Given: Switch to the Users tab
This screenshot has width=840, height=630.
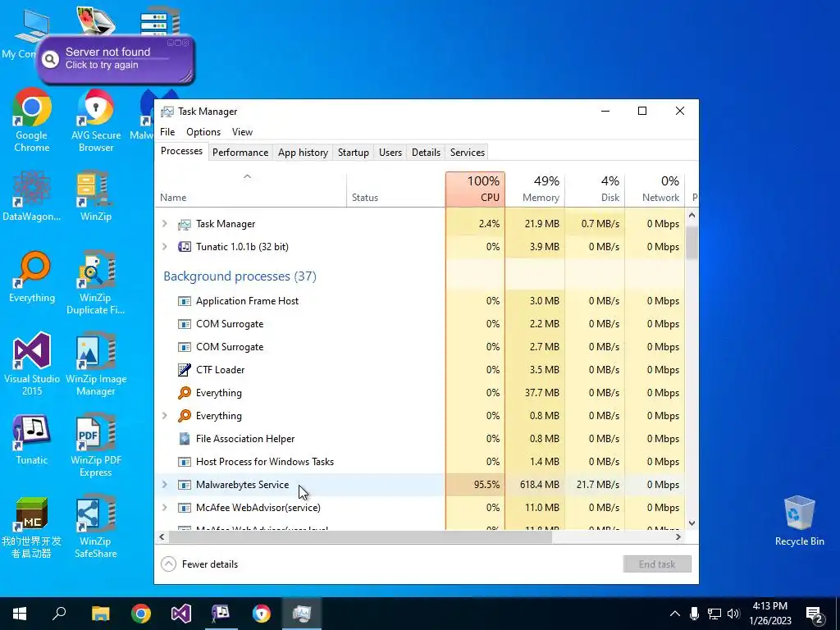Looking at the screenshot, I should coord(390,152).
